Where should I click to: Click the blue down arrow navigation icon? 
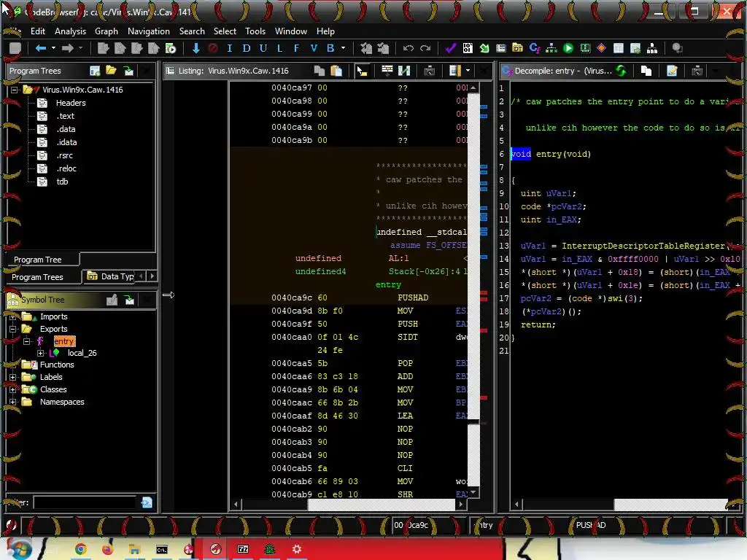pos(196,48)
